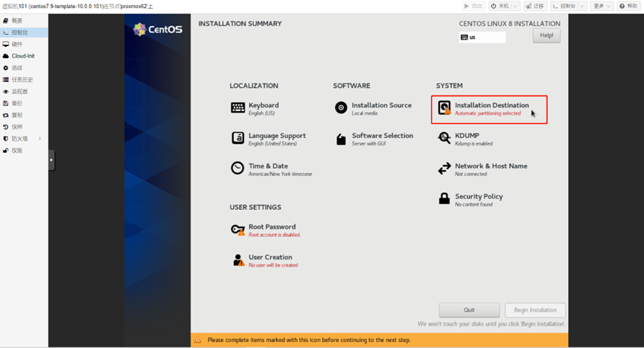Open Software Selection package icon
The image size is (644, 348).
(x=341, y=139)
